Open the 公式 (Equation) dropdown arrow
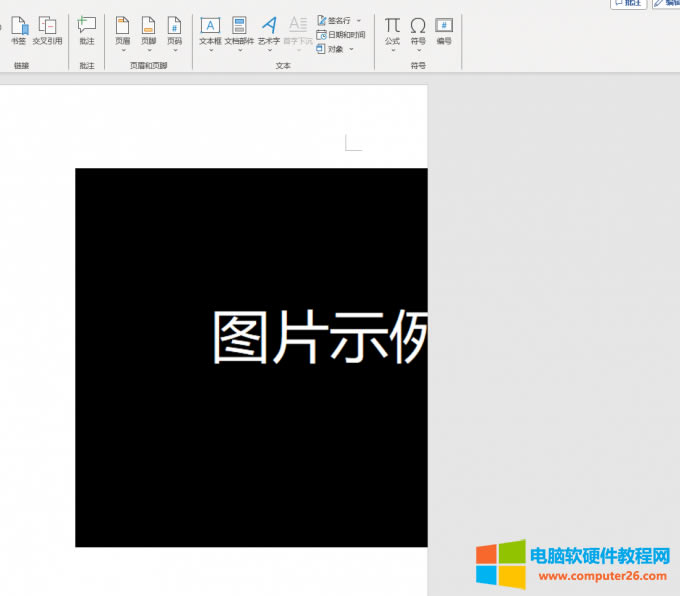The height and width of the screenshot is (596, 680). pos(392,50)
